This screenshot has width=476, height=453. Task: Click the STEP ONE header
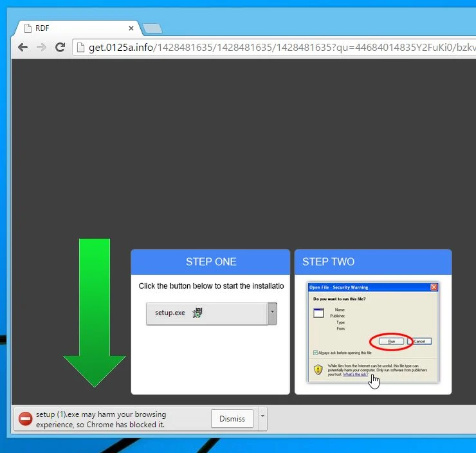[x=211, y=262]
